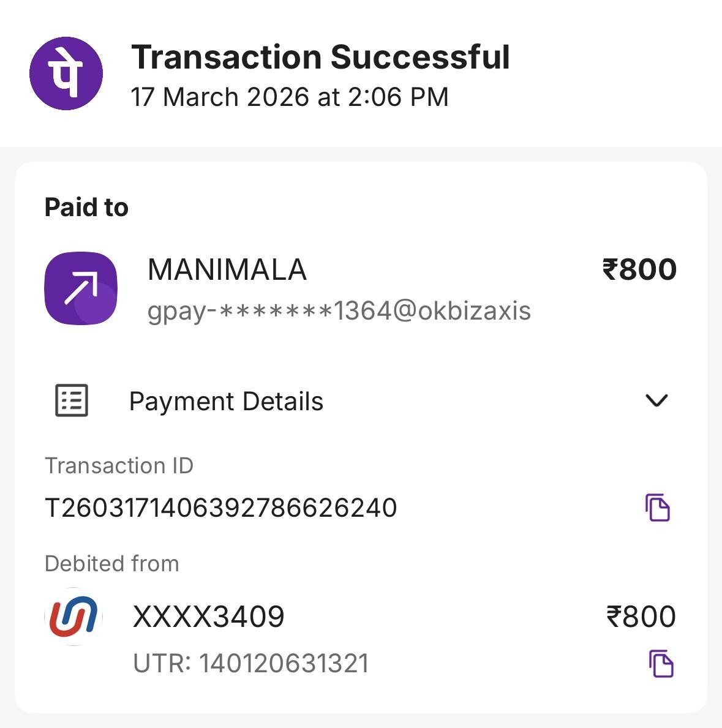
Task: Click the account number XXXX3409
Action: (208, 617)
